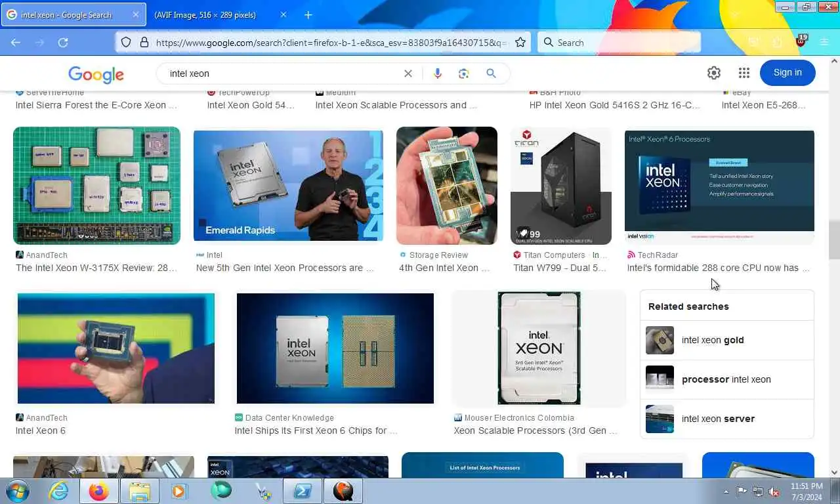The height and width of the screenshot is (504, 840).
Task: Open Google Lens image search icon
Action: pos(464,73)
